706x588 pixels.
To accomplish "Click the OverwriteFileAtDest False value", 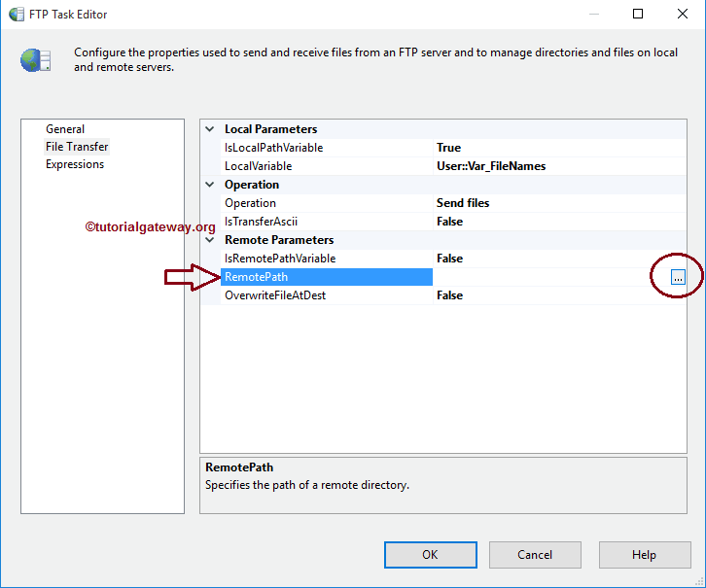I will coord(449,295).
